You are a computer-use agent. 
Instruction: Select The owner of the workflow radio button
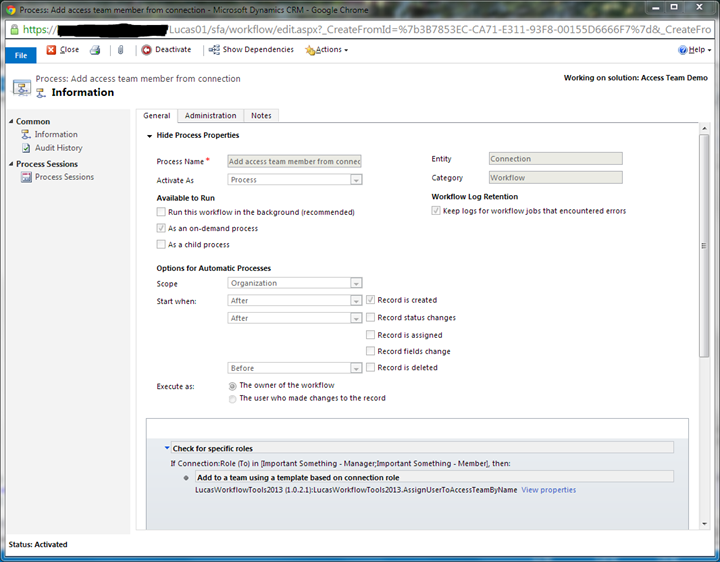point(233,386)
